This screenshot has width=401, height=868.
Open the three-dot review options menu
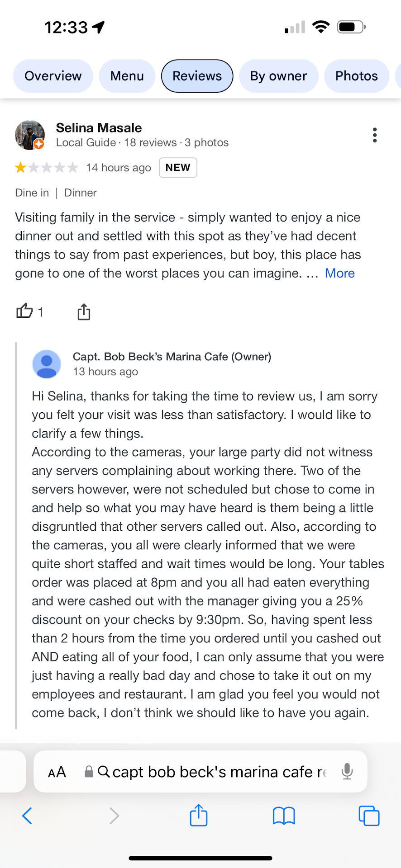(x=375, y=135)
